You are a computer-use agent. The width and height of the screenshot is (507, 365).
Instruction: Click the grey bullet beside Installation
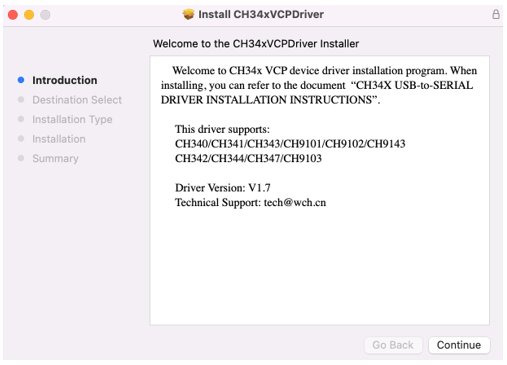[21, 139]
